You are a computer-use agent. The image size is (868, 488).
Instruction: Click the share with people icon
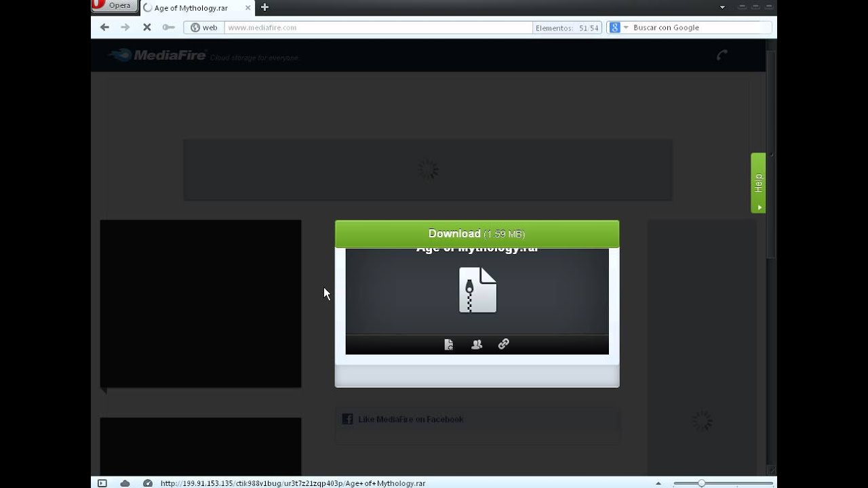[x=477, y=344]
